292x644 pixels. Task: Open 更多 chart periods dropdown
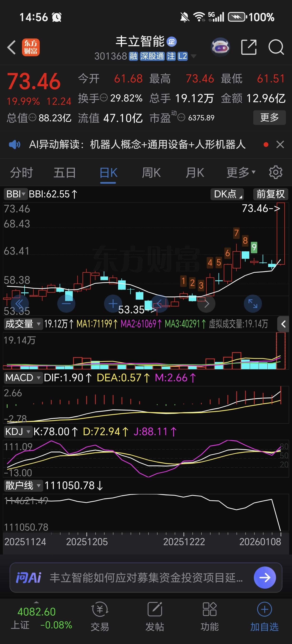[241, 173]
